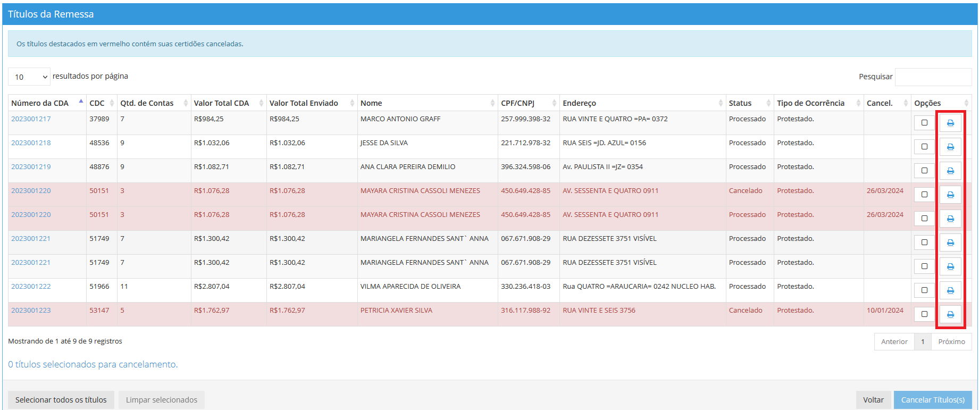980x410 pixels.
Task: Print Vilma Aparecida de Oliveira's title
Action: pyautogui.click(x=950, y=290)
